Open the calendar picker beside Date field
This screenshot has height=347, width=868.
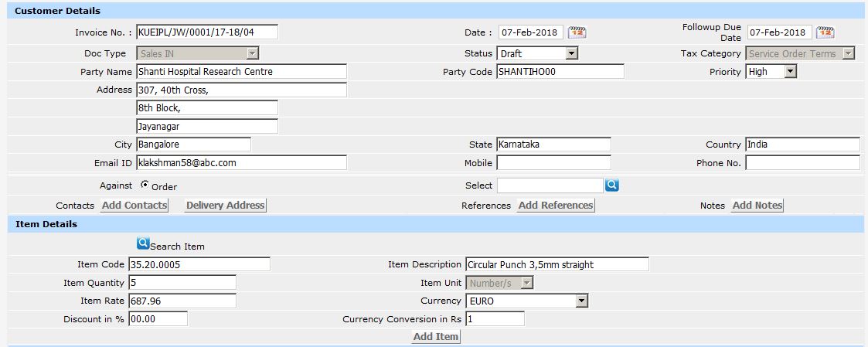[x=577, y=32]
